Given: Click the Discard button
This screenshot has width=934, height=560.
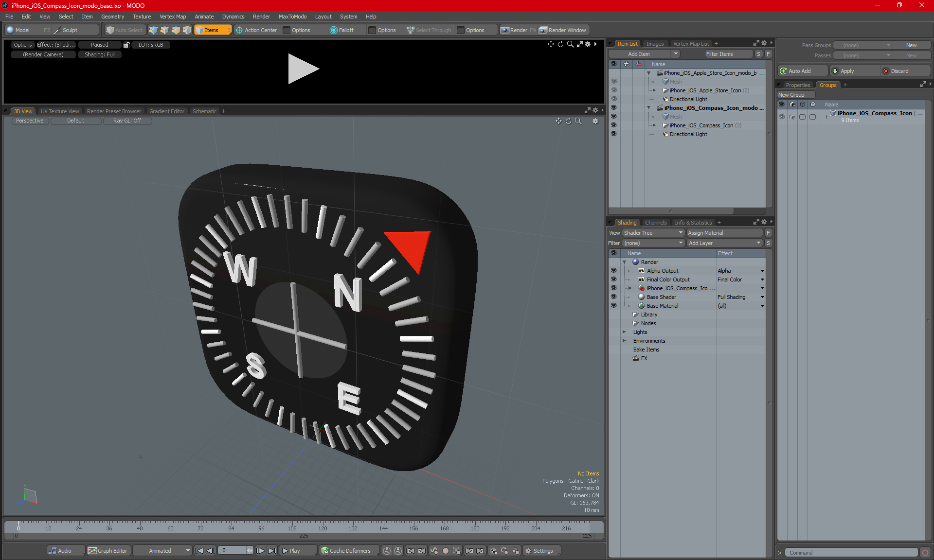Looking at the screenshot, I should 905,71.
